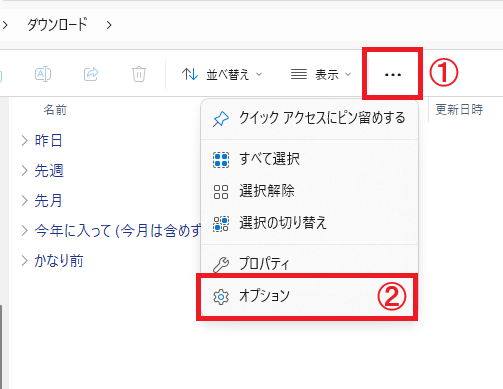Sort by the 更新日時 column header
The image size is (503, 389).
459,110
